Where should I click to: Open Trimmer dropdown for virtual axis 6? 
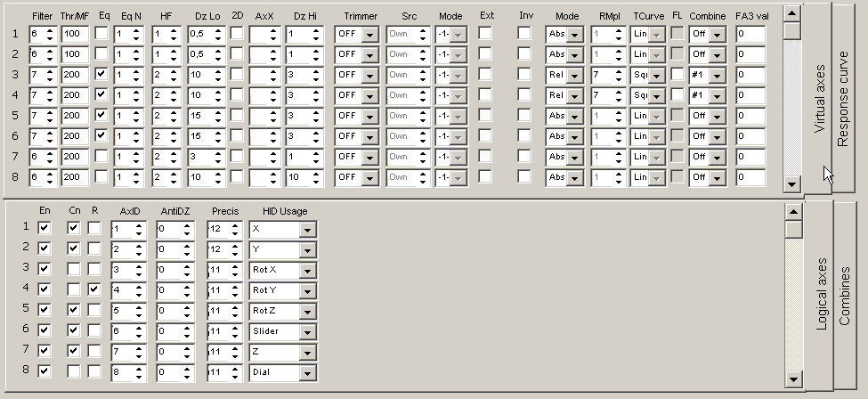click(x=369, y=137)
